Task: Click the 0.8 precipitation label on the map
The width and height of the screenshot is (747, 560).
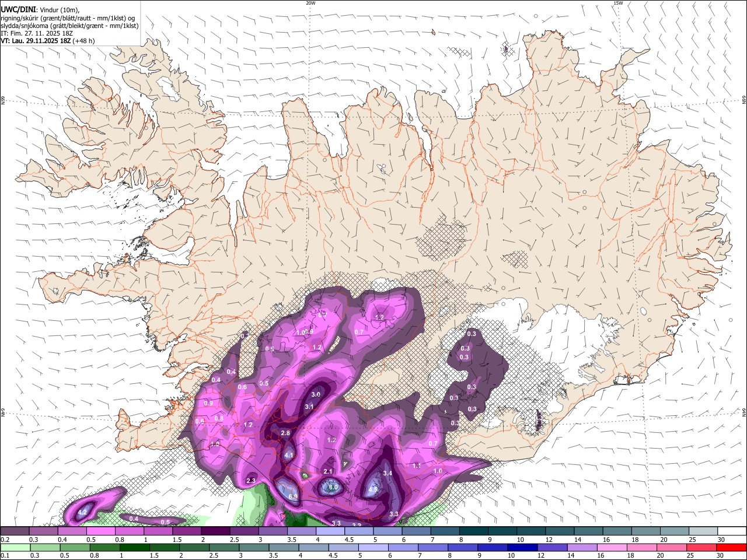Action: pyautogui.click(x=219, y=418)
